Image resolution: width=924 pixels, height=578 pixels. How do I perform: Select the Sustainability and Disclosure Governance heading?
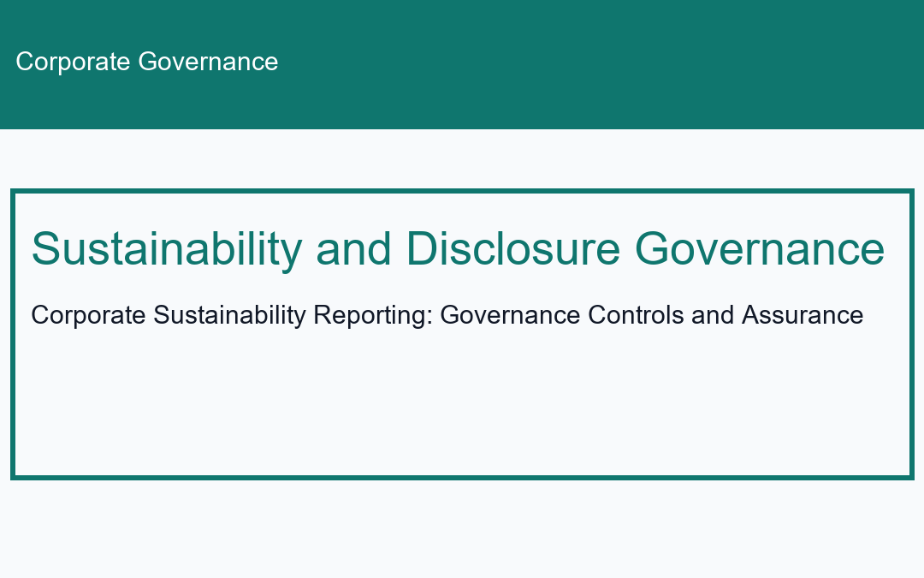[x=458, y=249]
